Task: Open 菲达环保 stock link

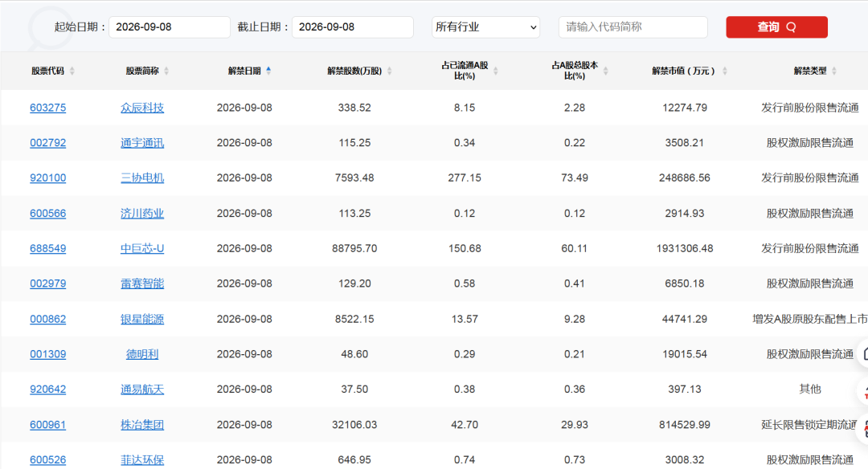Action: [x=142, y=459]
